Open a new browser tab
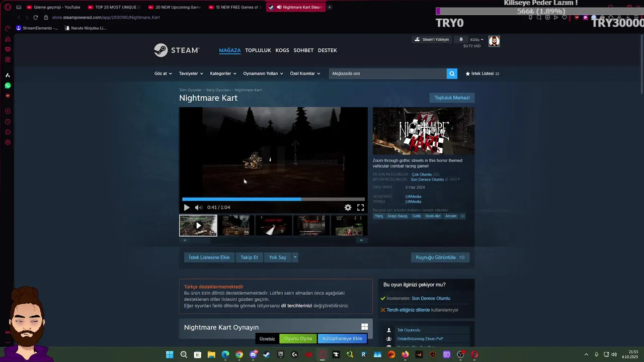The image size is (644, 362). click(330, 7)
